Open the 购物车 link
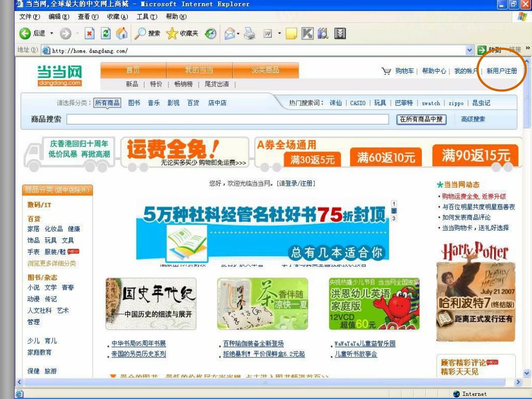532x399 pixels. (404, 71)
